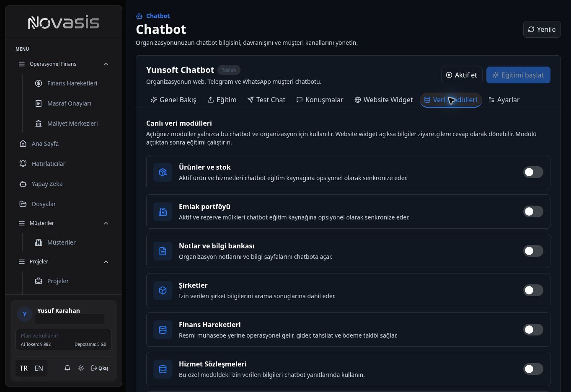Screen dimensions: 571x392
Task: Open the Website Widget tab
Action: click(384, 100)
